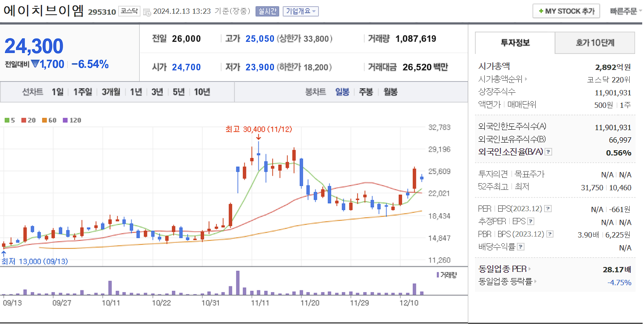Click the plus icon on MY STOCK 추가
644x324 pixels.
[x=542, y=11]
